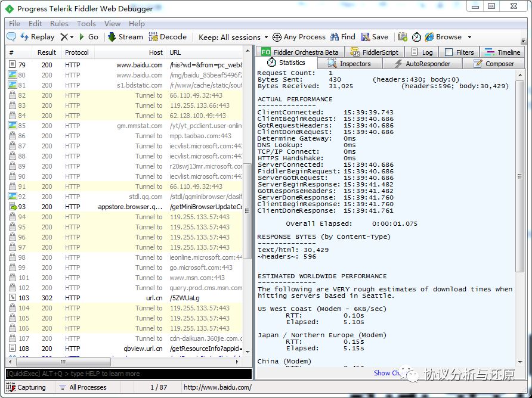This screenshot has width=532, height=398.
Task: Click the Any Process crosshair target
Action: [x=299, y=36]
